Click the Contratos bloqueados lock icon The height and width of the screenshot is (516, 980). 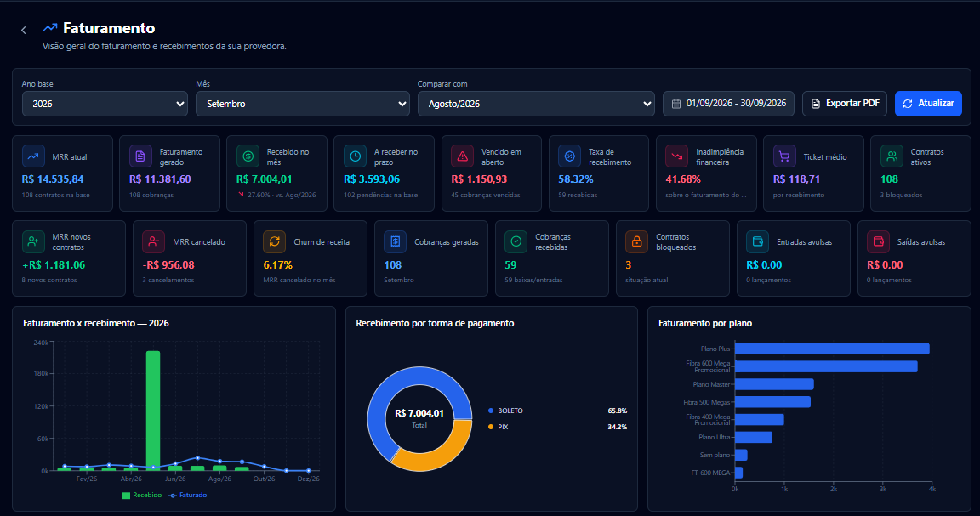click(x=637, y=241)
